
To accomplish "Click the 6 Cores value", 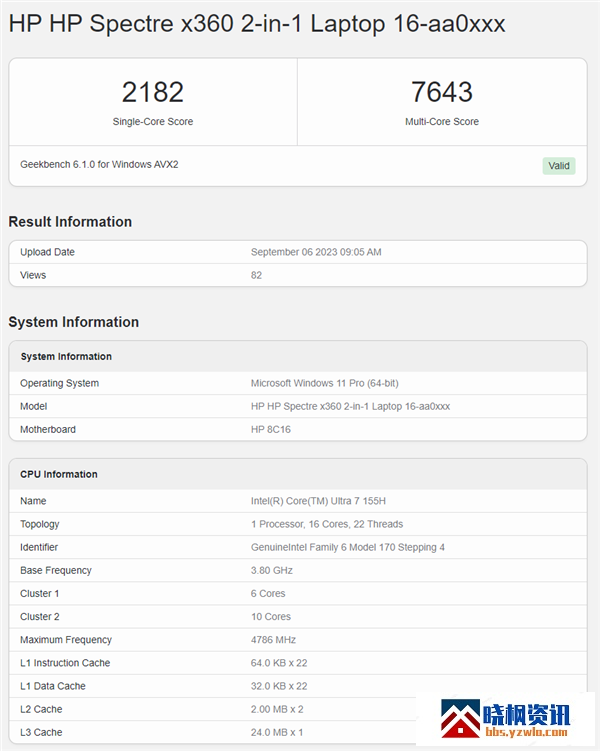I will click(268, 593).
